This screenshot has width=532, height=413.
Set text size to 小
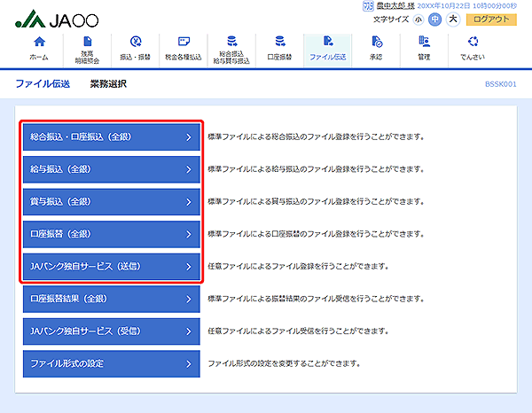click(x=419, y=19)
